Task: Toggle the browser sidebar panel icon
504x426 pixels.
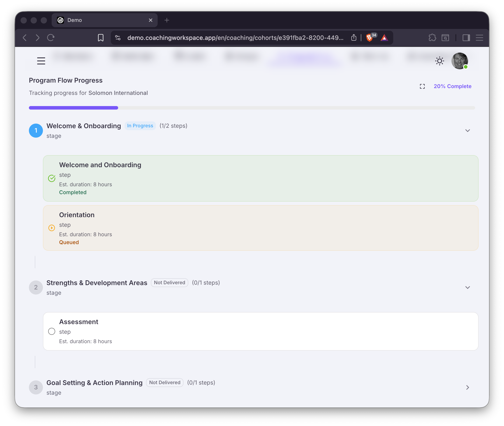Action: [x=466, y=38]
